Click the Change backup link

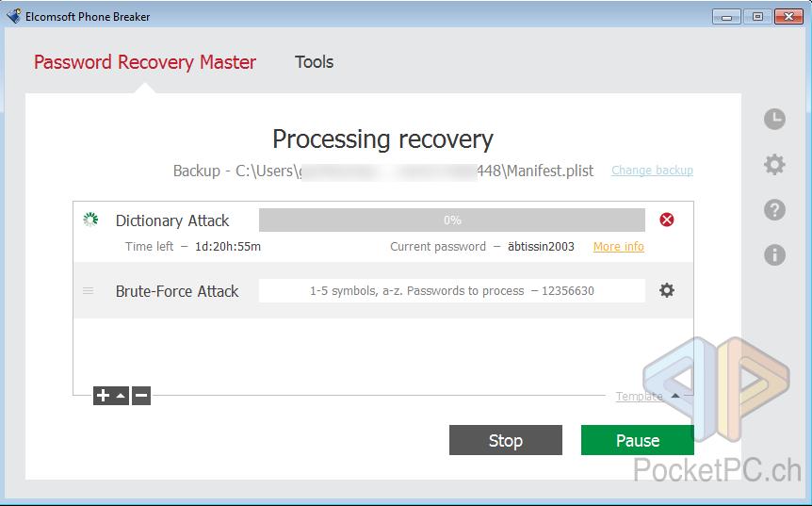pos(652,171)
